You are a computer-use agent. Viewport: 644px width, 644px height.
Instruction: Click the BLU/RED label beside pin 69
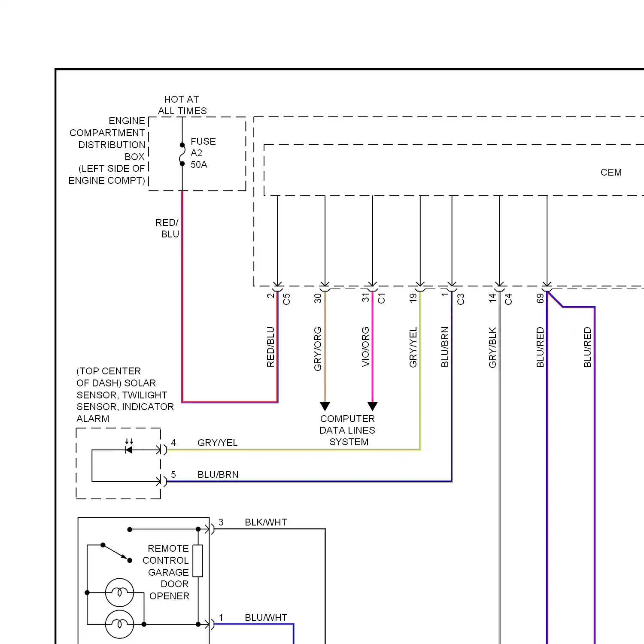tap(540, 347)
